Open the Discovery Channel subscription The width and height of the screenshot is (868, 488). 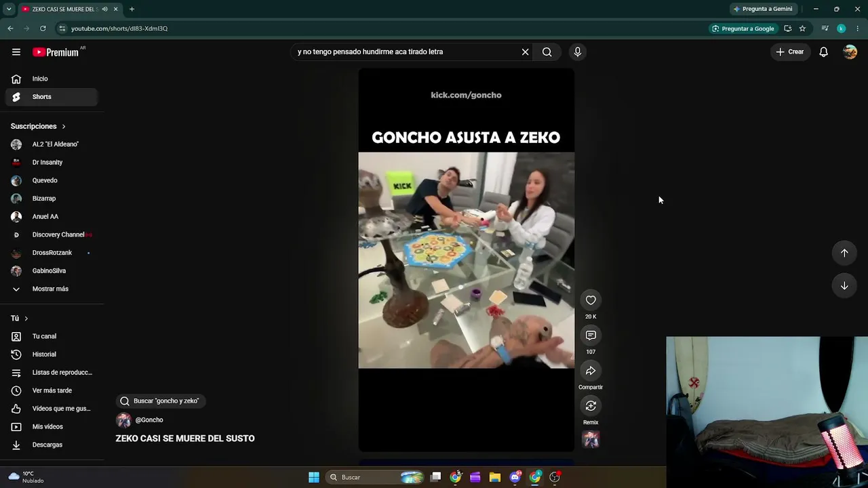coord(52,235)
